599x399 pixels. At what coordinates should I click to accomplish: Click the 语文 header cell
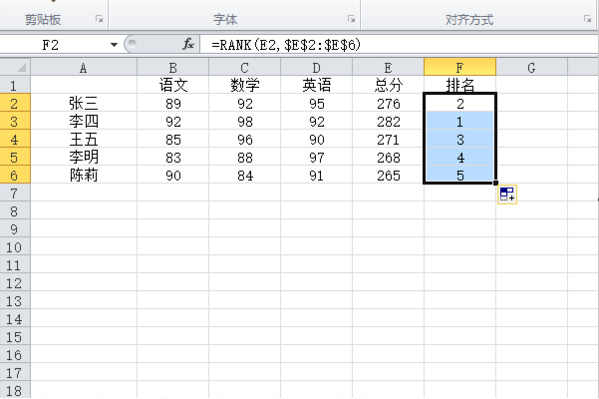[x=173, y=85]
